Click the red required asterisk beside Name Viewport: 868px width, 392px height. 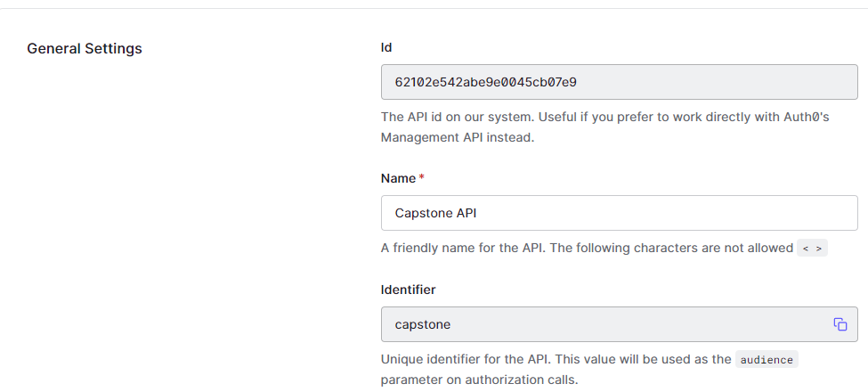tap(421, 178)
